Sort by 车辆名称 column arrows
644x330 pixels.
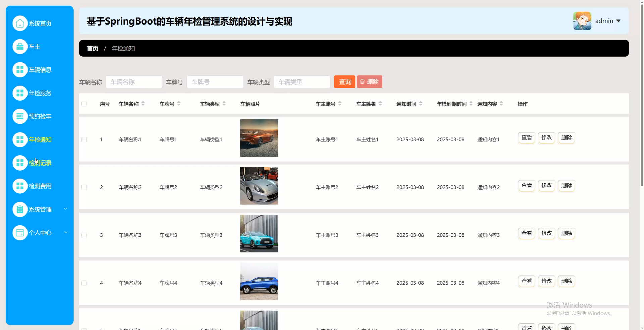(x=143, y=104)
